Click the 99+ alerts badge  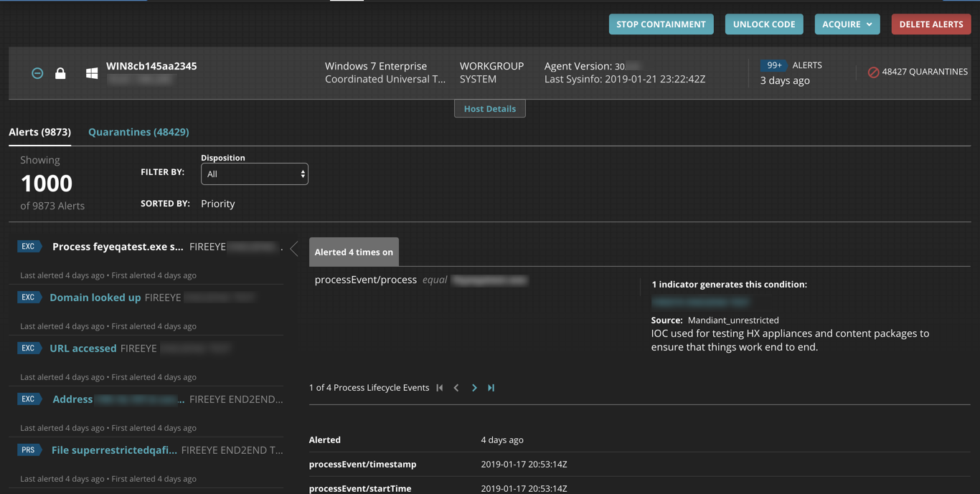click(773, 65)
